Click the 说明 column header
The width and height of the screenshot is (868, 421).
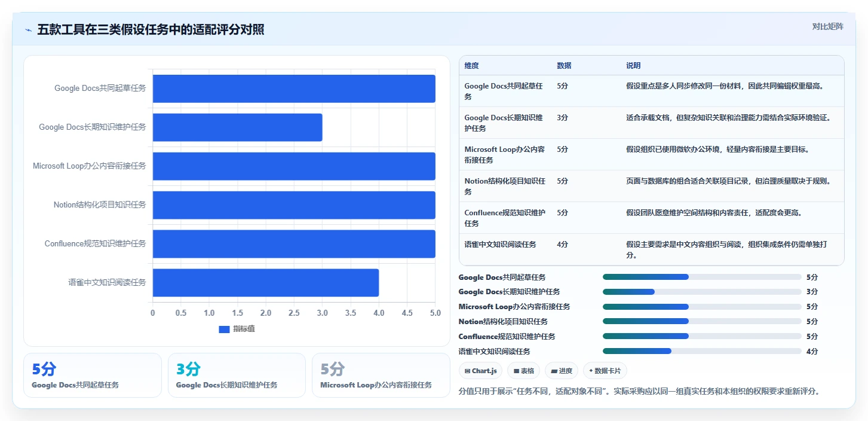tap(633, 66)
